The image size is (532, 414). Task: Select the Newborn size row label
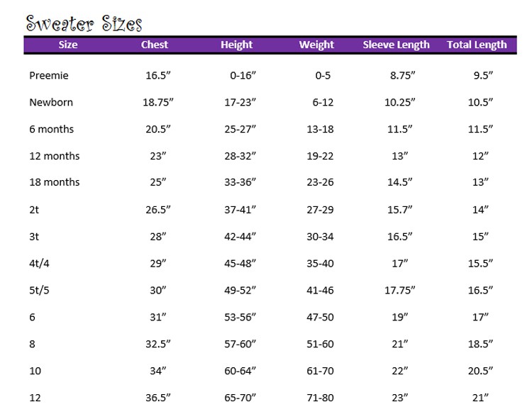51,102
